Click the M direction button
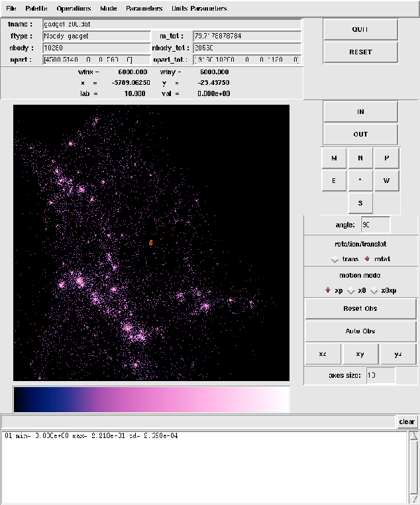Image resolution: width=420 pixels, height=505 pixels. click(334, 158)
